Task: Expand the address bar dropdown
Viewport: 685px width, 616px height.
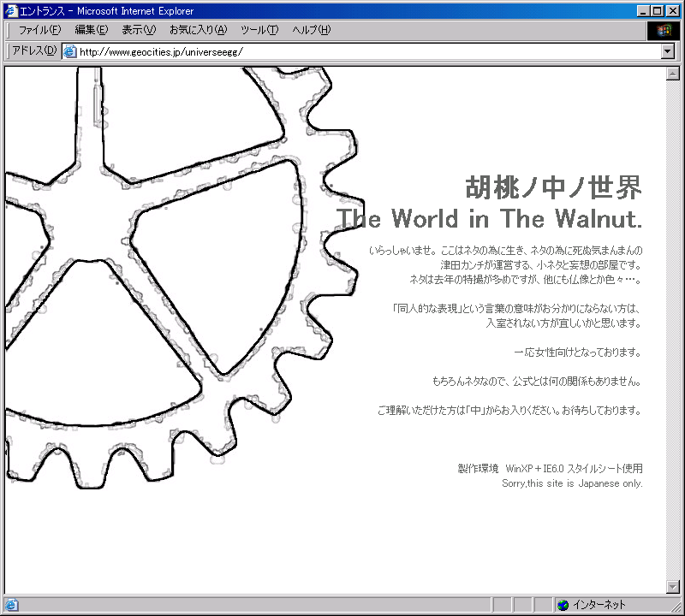Action: tap(667, 51)
